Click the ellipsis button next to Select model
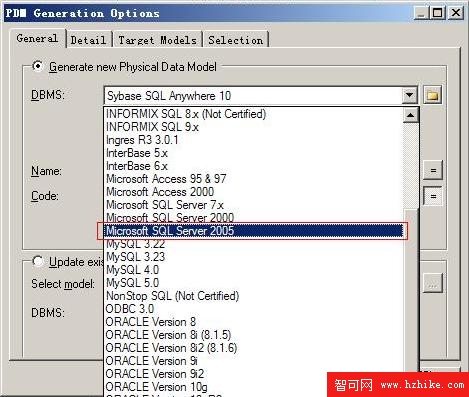The width and height of the screenshot is (469, 397). (x=433, y=283)
